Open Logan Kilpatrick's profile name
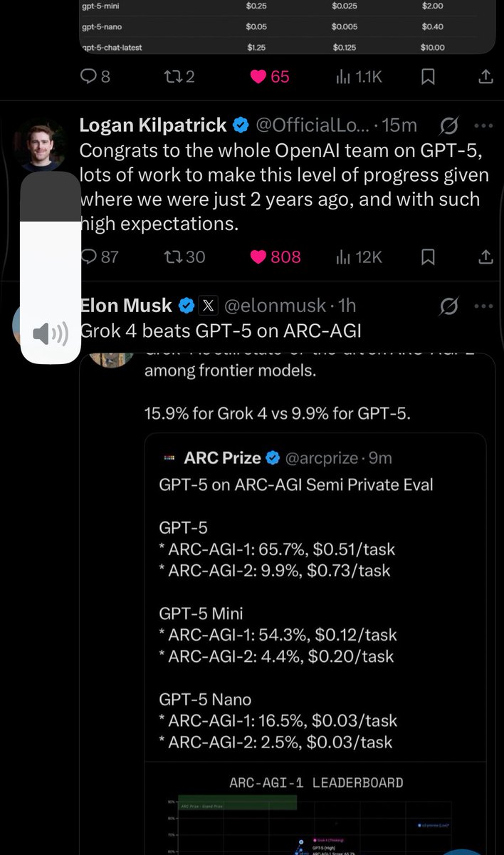 point(152,125)
